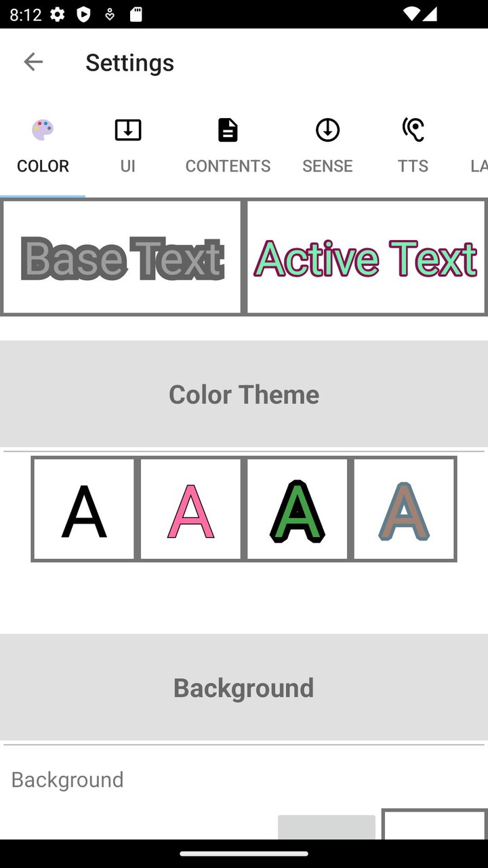Tap the TTS ear icon
This screenshot has width=488, height=868.
pos(413,130)
